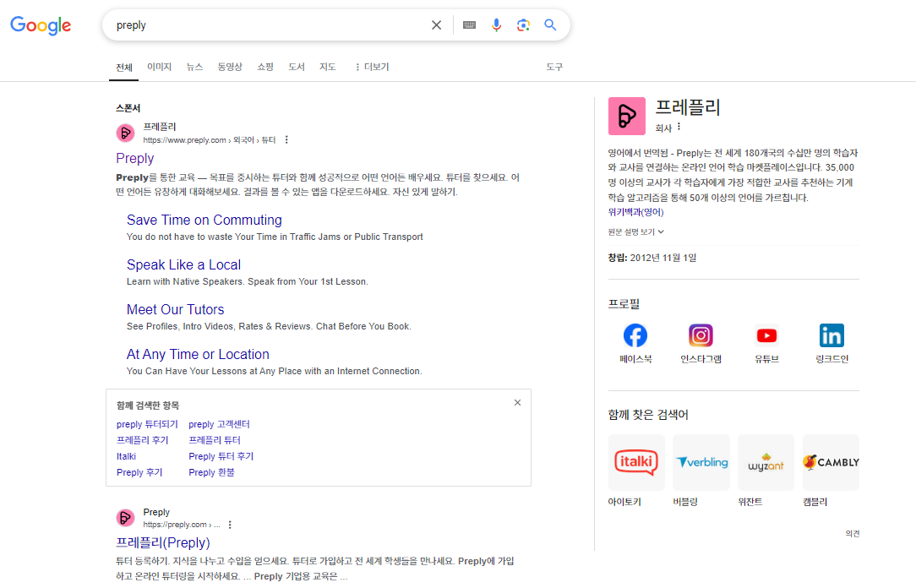Go to the 동영상 tab
Image resolution: width=916 pixels, height=588 pixels.
click(x=230, y=67)
